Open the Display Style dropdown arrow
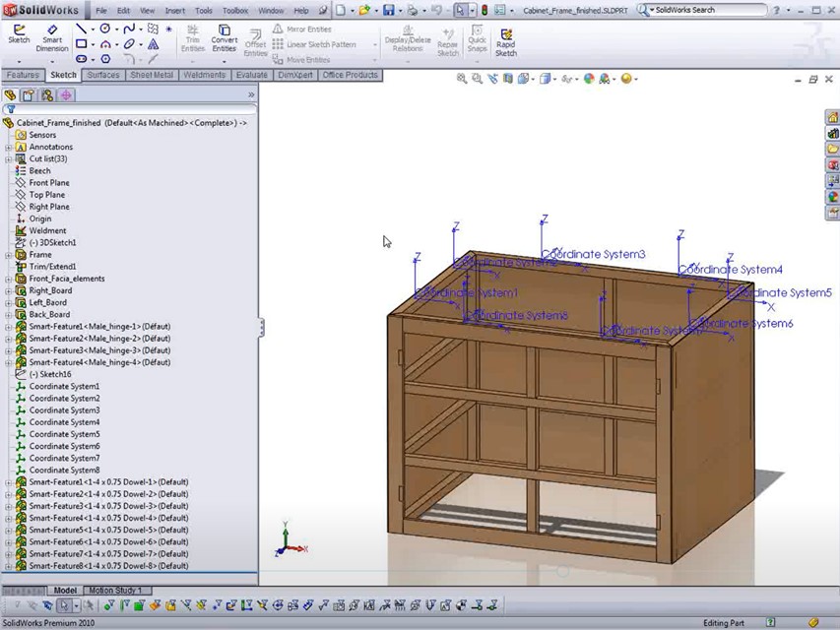This screenshot has height=630, width=840. (x=553, y=79)
